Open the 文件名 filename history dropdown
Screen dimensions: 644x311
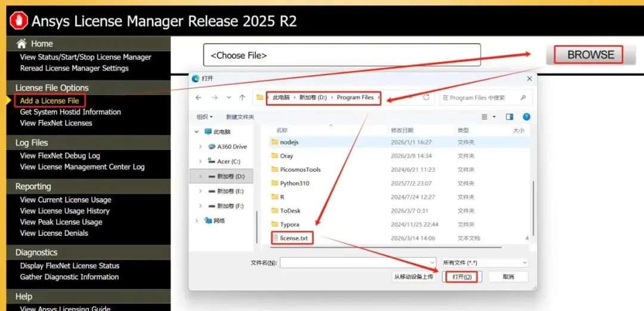click(x=432, y=263)
